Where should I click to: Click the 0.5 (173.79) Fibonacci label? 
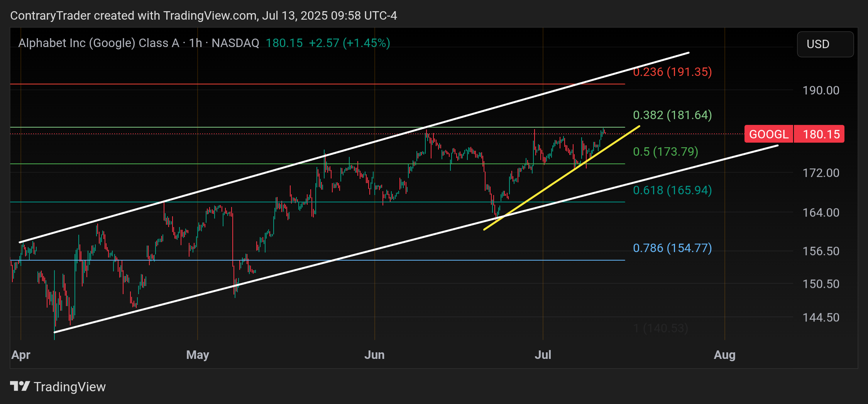pos(665,152)
